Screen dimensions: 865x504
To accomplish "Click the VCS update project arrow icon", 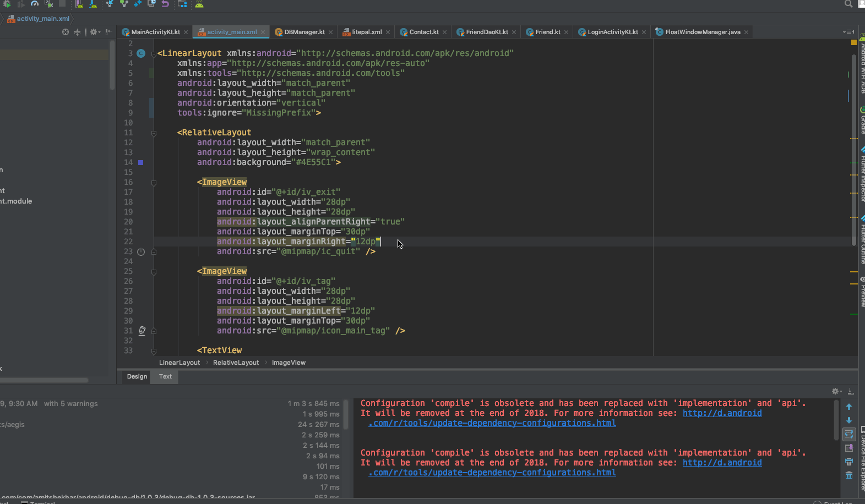I will pyautogui.click(x=110, y=4).
